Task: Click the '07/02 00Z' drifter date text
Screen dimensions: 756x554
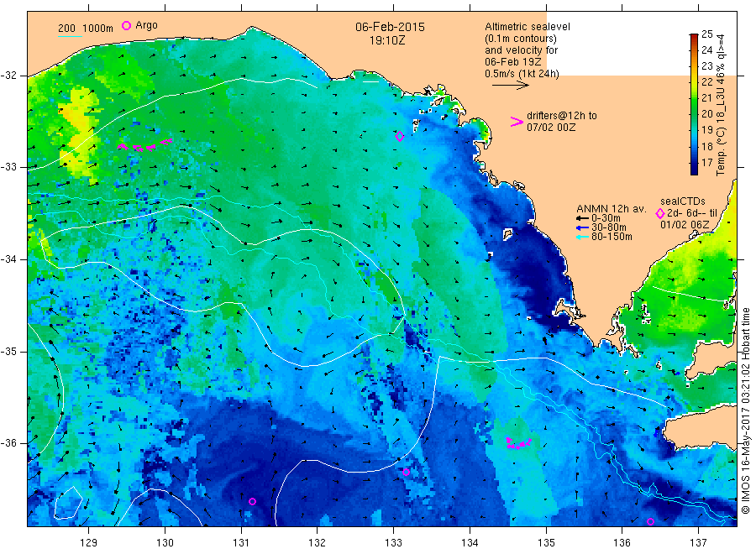Action: click(550, 128)
